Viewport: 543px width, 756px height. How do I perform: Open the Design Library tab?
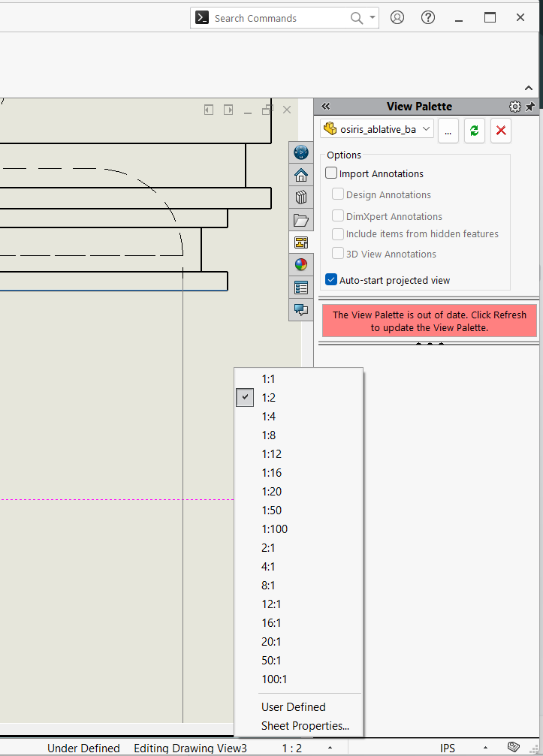(301, 197)
